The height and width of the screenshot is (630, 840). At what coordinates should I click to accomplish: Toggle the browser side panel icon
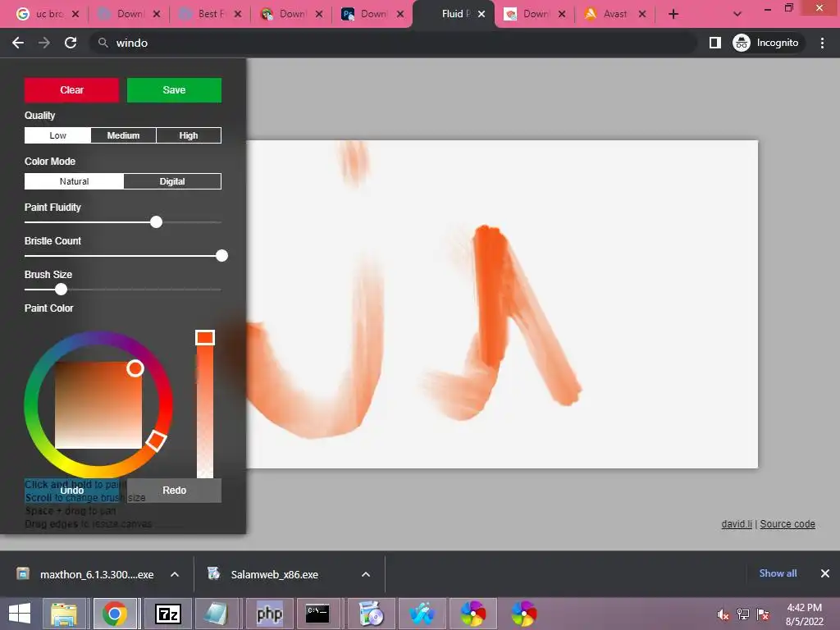point(715,43)
